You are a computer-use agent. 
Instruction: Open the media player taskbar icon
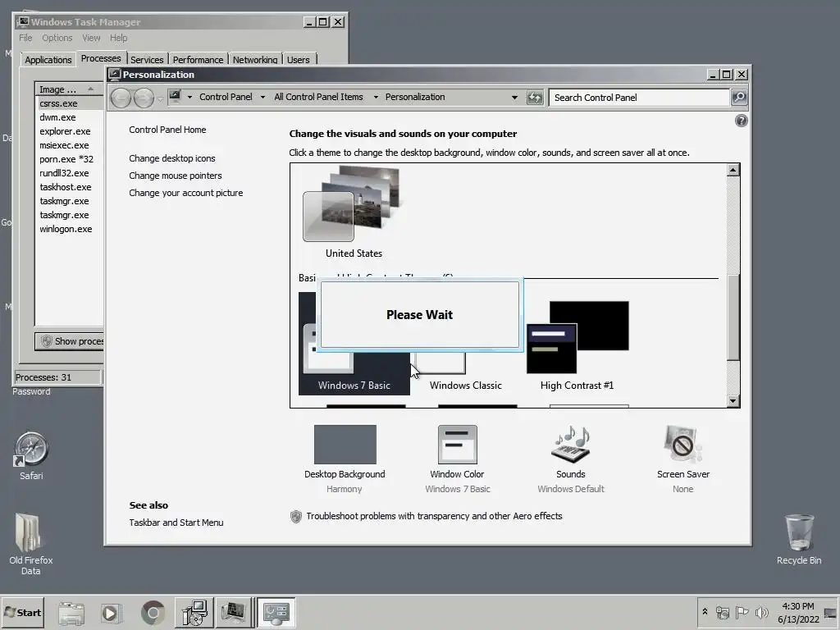click(x=111, y=613)
